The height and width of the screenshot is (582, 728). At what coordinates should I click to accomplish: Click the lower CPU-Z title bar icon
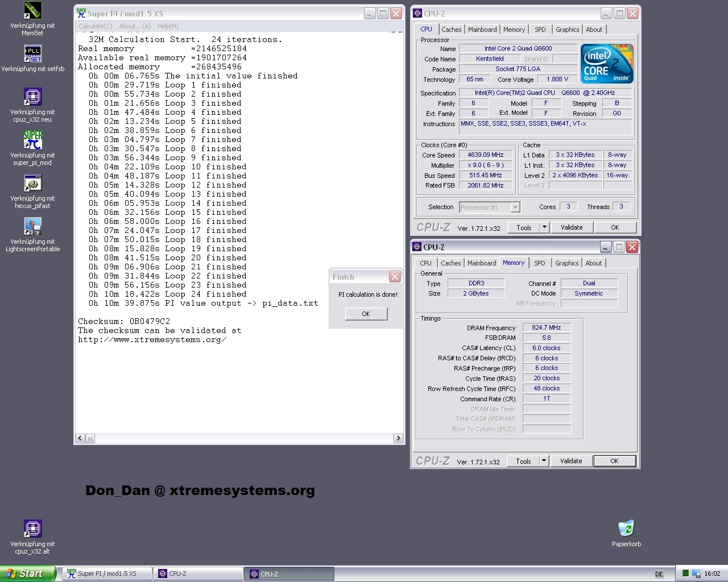click(x=417, y=247)
